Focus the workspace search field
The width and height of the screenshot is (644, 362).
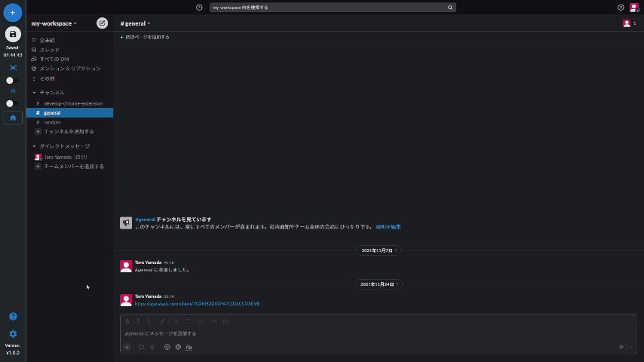(x=333, y=8)
